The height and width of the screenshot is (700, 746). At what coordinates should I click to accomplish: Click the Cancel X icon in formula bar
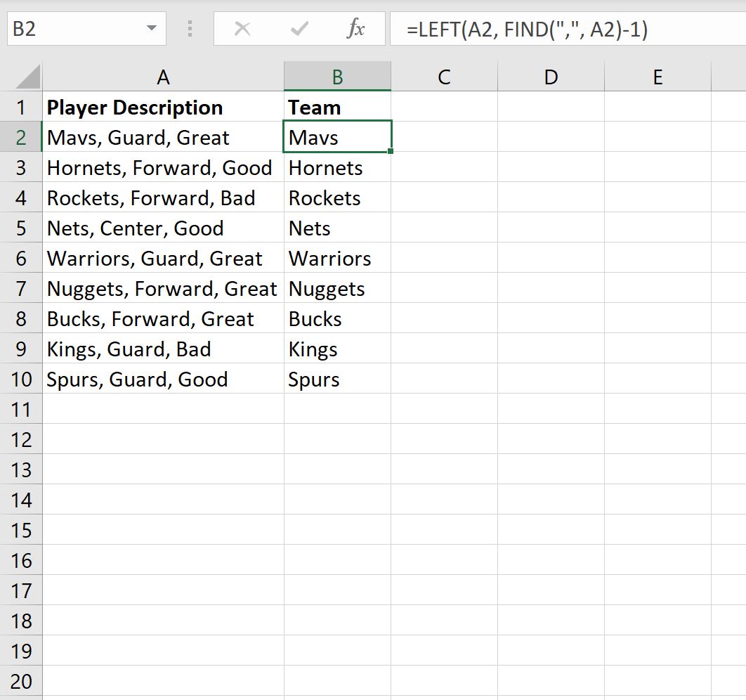point(242,29)
